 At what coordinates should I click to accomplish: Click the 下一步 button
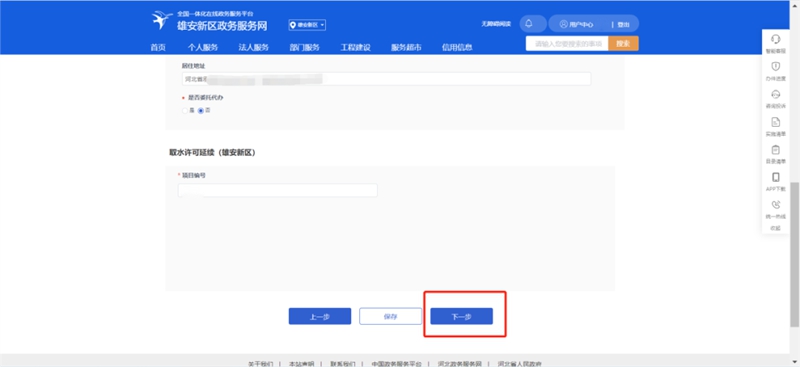pos(462,316)
